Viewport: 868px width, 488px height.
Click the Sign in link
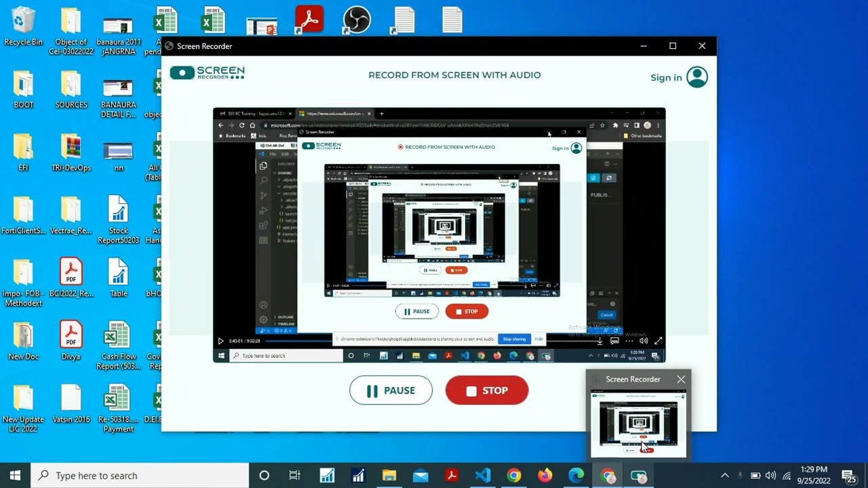(666, 77)
